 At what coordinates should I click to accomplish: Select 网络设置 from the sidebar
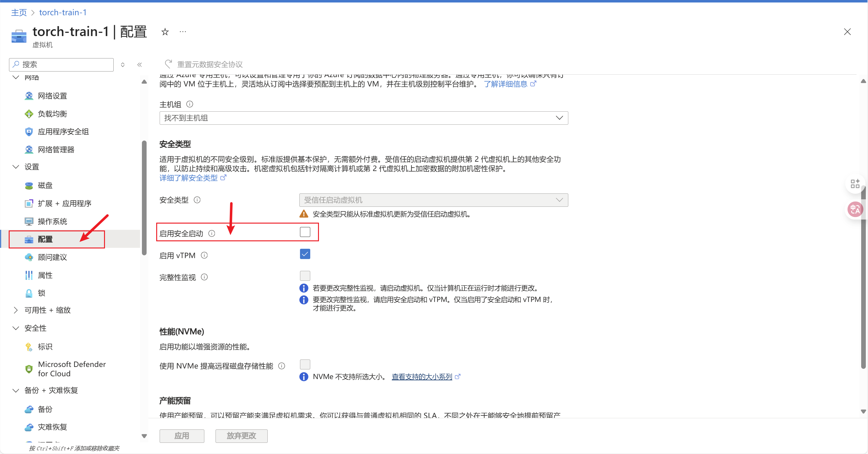52,96
